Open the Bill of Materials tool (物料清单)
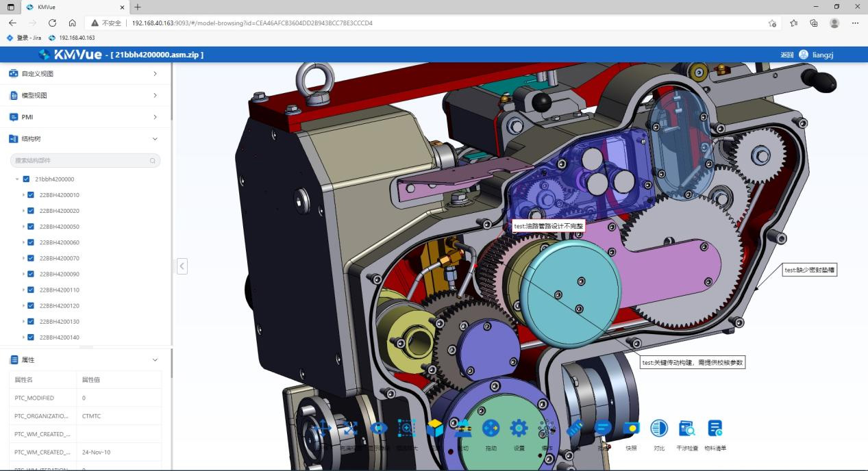868x471 pixels. point(715,429)
